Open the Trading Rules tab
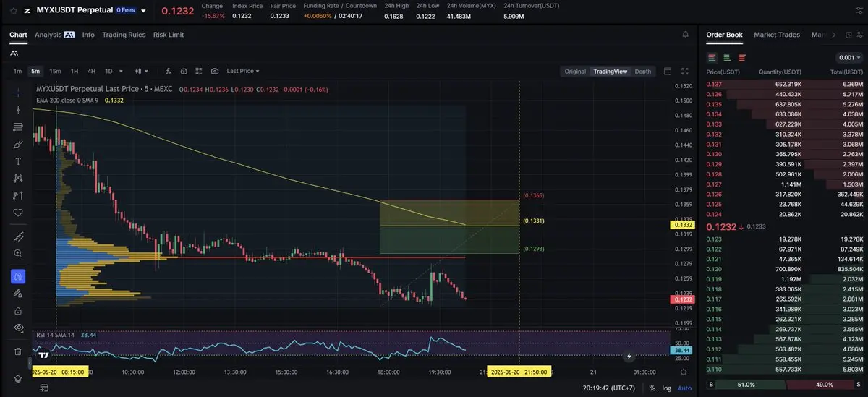The width and height of the screenshot is (868, 397). 124,34
